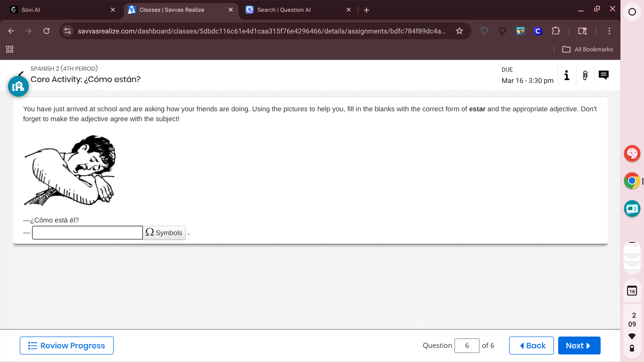Open the Chrome extensions puzzle icon
644x362 pixels.
click(x=555, y=31)
